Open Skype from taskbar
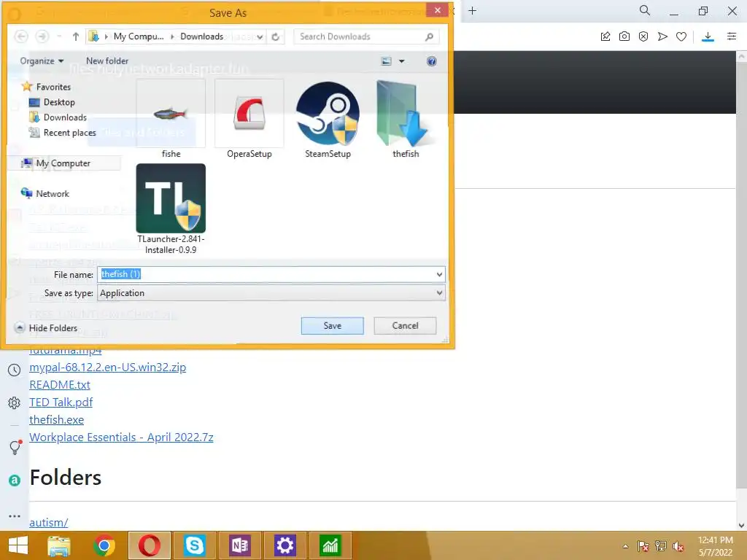This screenshot has width=747, height=560. pyautogui.click(x=194, y=545)
